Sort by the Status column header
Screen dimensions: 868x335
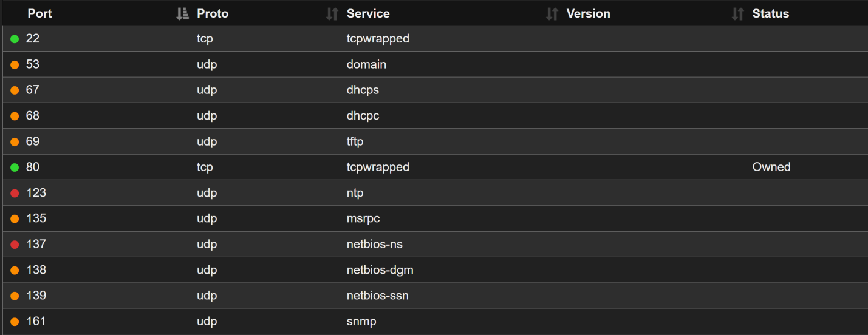[x=770, y=13]
